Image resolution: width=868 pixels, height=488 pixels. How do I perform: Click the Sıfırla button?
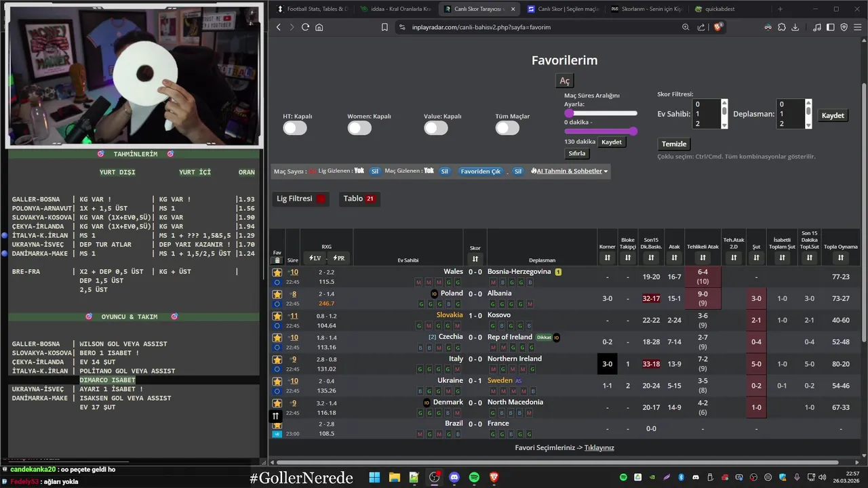pos(577,154)
